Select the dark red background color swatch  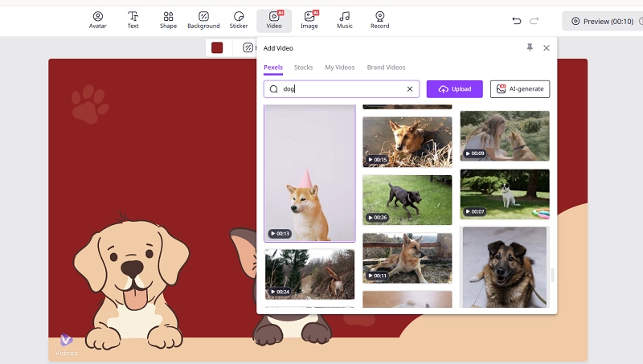pos(217,47)
